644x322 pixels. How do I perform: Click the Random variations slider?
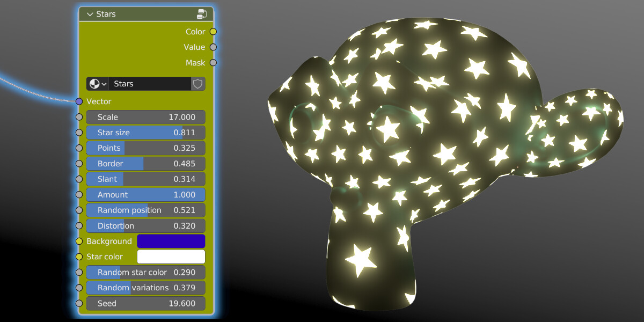[x=146, y=288]
